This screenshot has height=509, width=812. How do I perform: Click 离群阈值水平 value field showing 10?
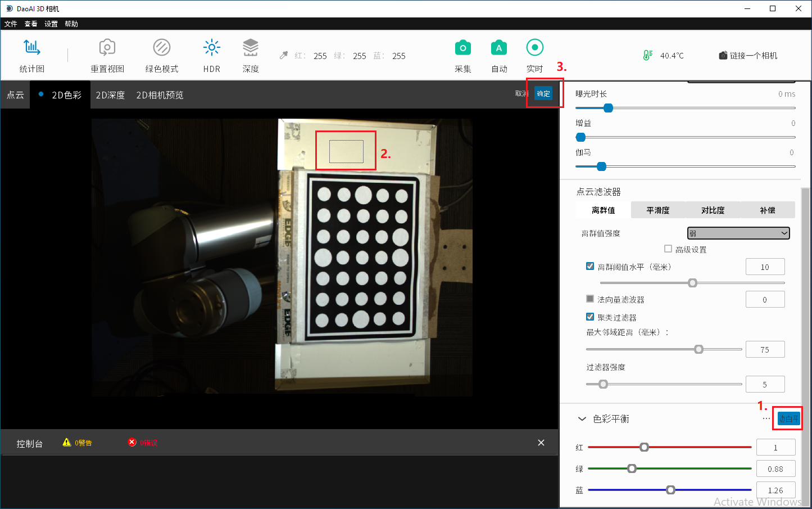pos(765,267)
